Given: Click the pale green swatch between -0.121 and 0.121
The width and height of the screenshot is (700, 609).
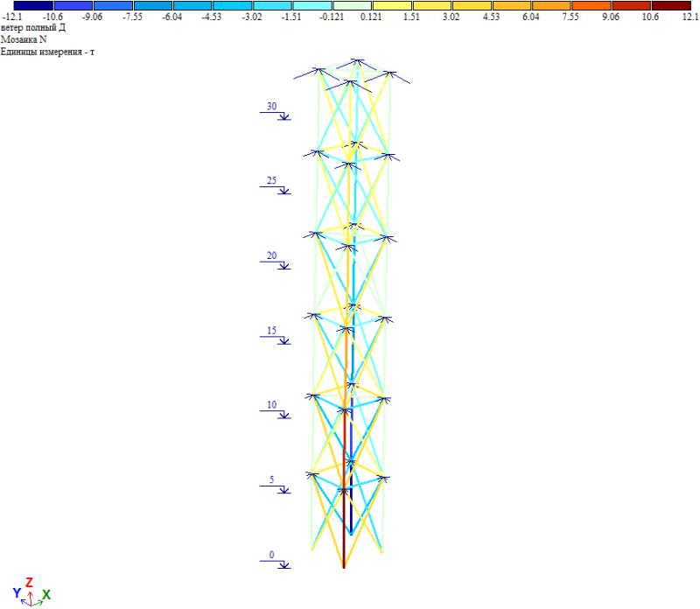Looking at the screenshot, I should point(353,6).
